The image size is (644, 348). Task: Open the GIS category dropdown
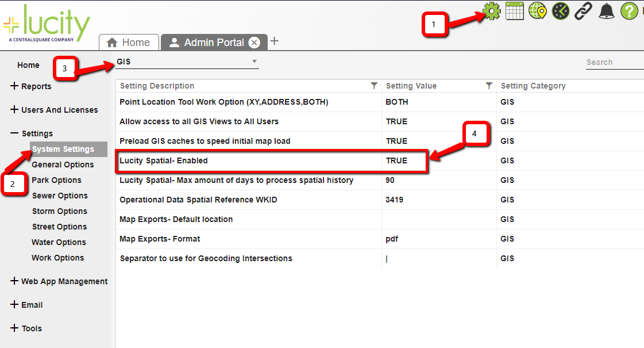click(187, 62)
